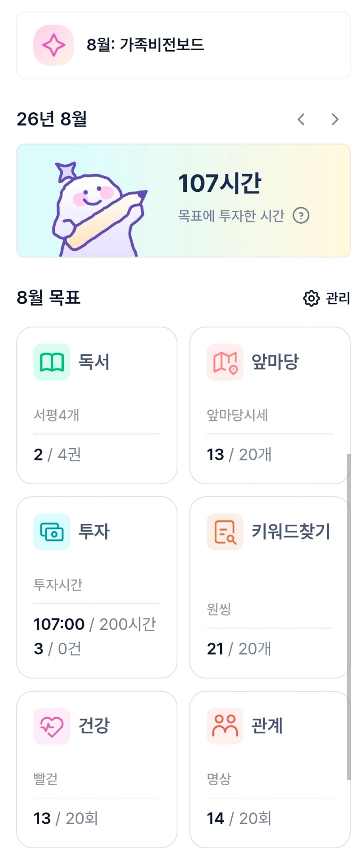This screenshot has height=868, width=351.
Task: Click the gear icon next to 관리
Action: tap(311, 298)
